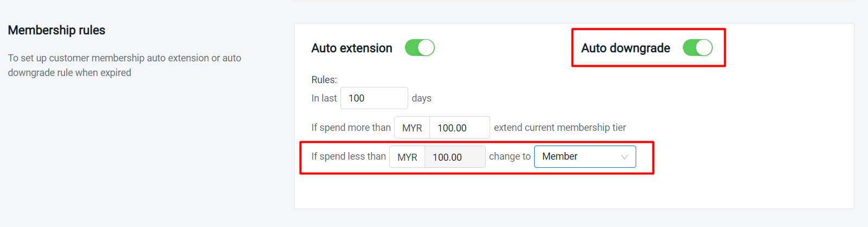Toggle the Auto extension switch
Screen dimensions: 868x227
click(x=420, y=48)
